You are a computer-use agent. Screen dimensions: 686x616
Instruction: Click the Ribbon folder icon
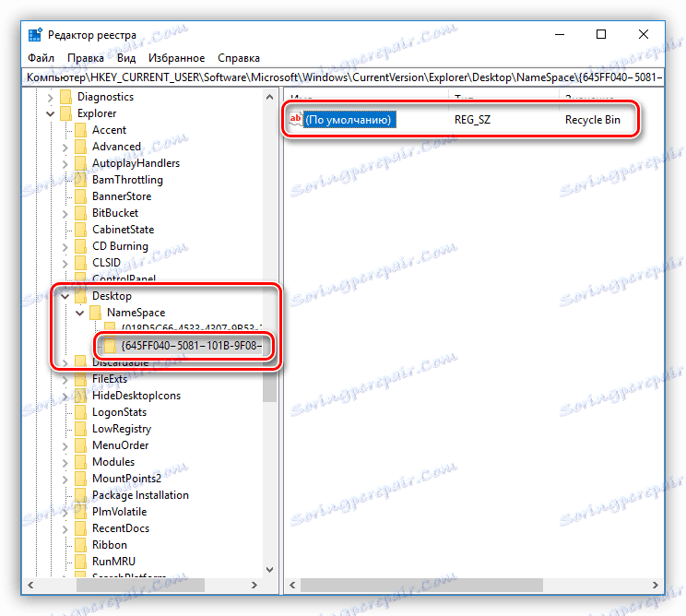tap(80, 546)
